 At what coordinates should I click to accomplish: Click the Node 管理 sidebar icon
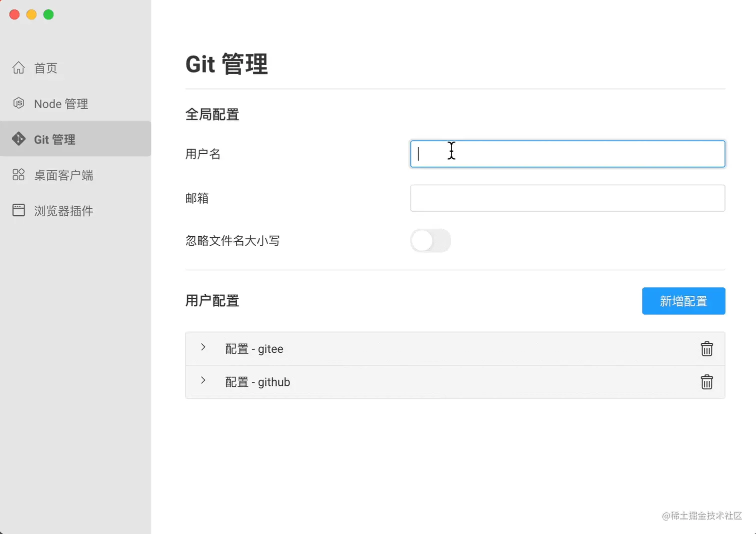18,103
